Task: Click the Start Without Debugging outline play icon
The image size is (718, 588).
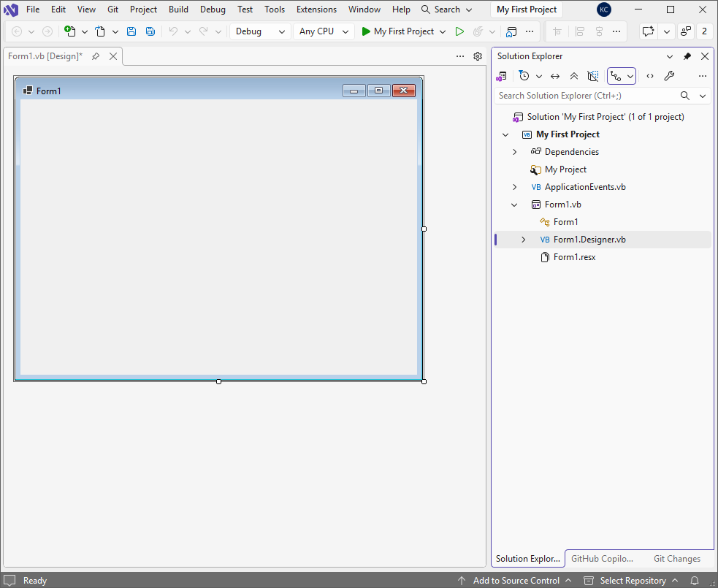Action: [x=459, y=31]
